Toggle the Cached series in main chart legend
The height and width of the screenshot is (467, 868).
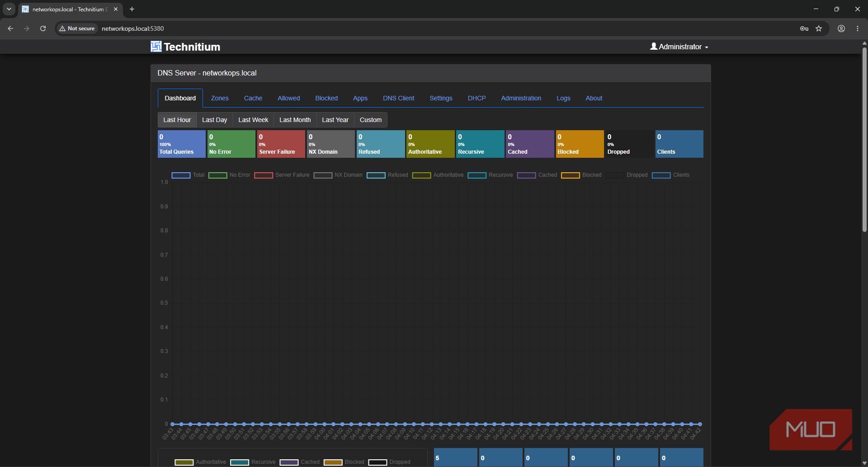pyautogui.click(x=537, y=175)
